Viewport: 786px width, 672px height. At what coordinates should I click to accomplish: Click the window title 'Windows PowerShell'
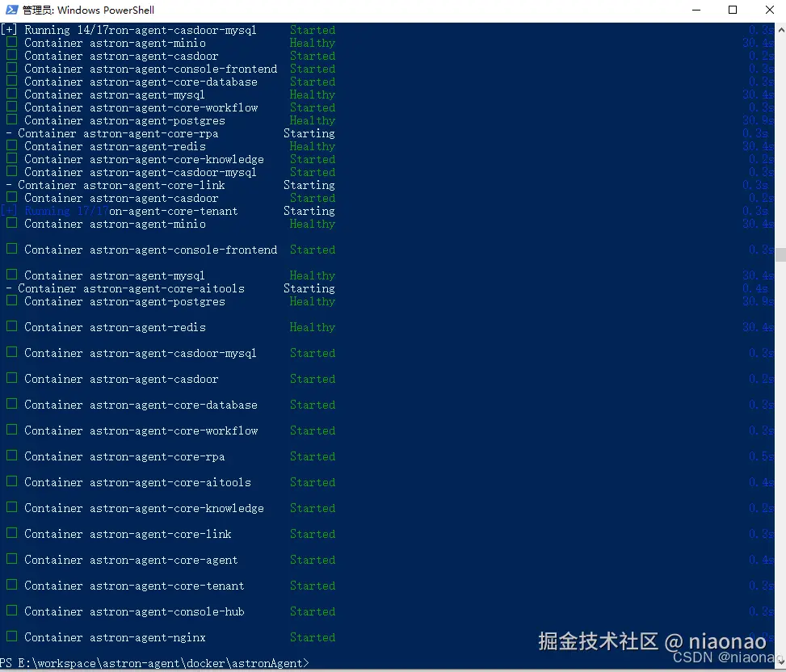pos(106,10)
